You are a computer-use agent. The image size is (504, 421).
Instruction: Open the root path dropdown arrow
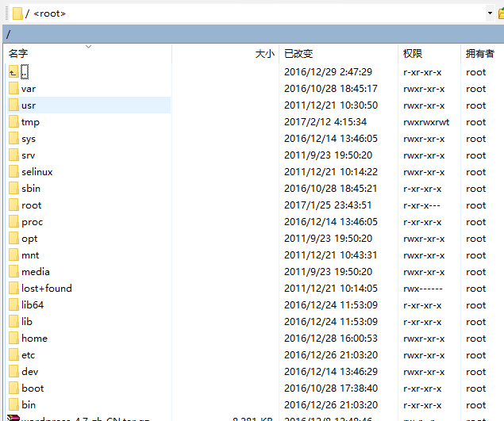pyautogui.click(x=490, y=13)
